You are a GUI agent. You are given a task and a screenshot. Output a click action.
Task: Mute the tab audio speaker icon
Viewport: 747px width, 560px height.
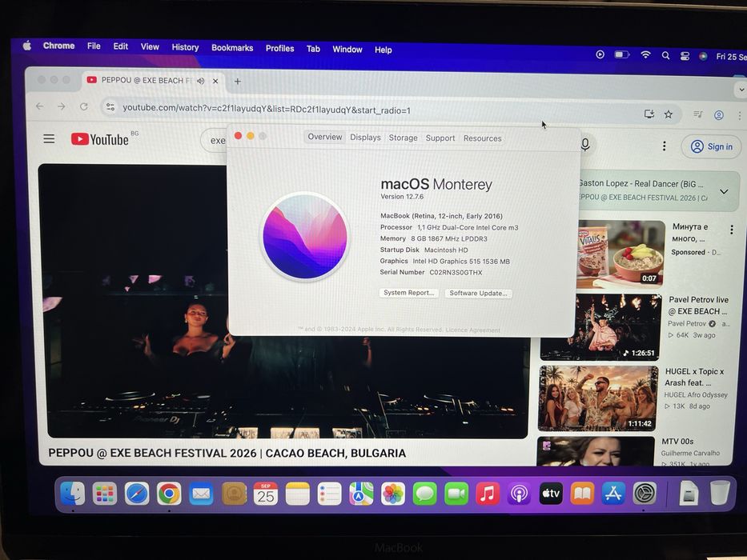click(x=201, y=81)
